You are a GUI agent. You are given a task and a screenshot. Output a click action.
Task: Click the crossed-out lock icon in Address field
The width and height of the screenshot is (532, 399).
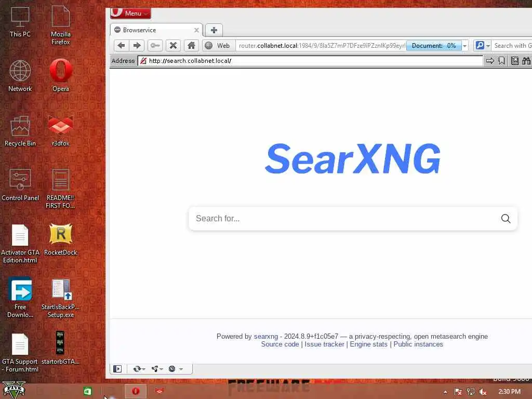click(143, 61)
